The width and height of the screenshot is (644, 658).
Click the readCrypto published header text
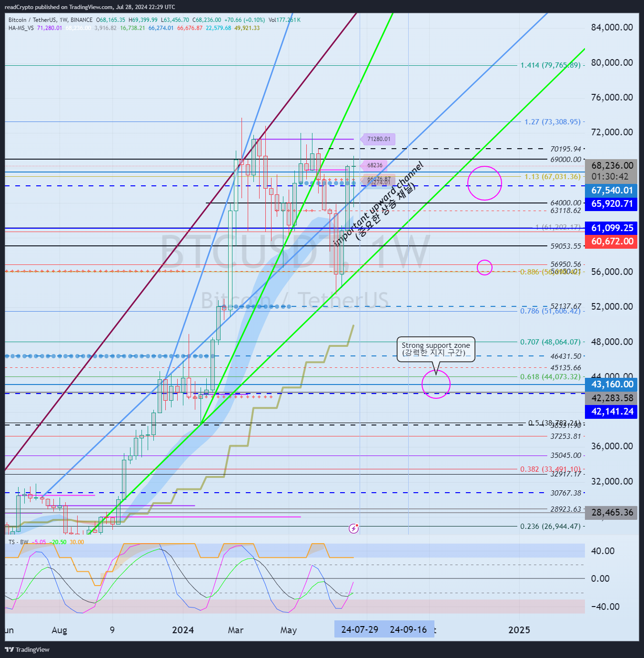coord(90,7)
